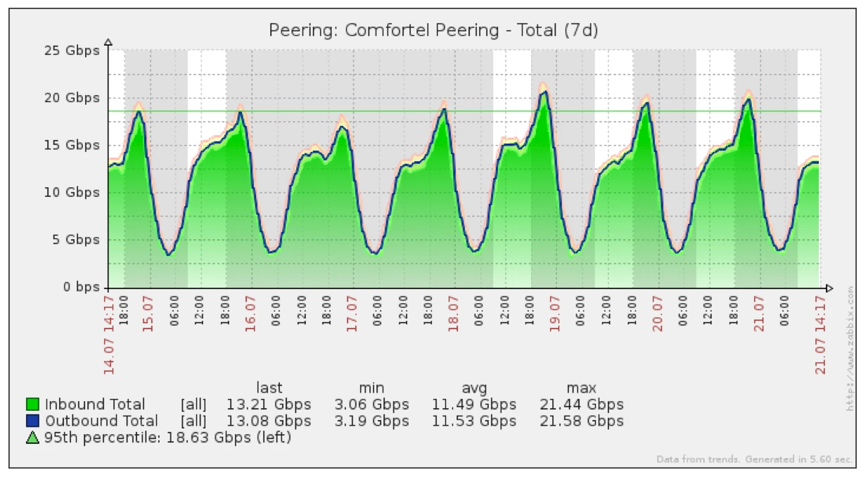Viewport: 868px width, 477px height.
Task: Select the 'Outbound Total' legend label
Action: (102, 421)
